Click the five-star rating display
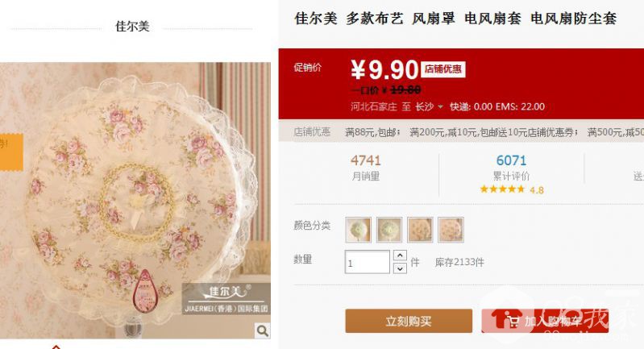Image resolution: width=644 pixels, height=349 pixels. [x=502, y=189]
